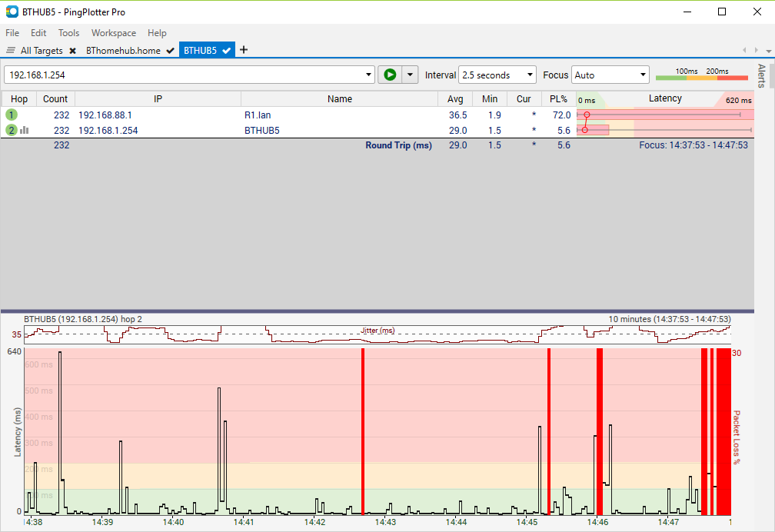Screen dimensions: 775x532
Task: Click the green trace start button
Action: coord(391,75)
